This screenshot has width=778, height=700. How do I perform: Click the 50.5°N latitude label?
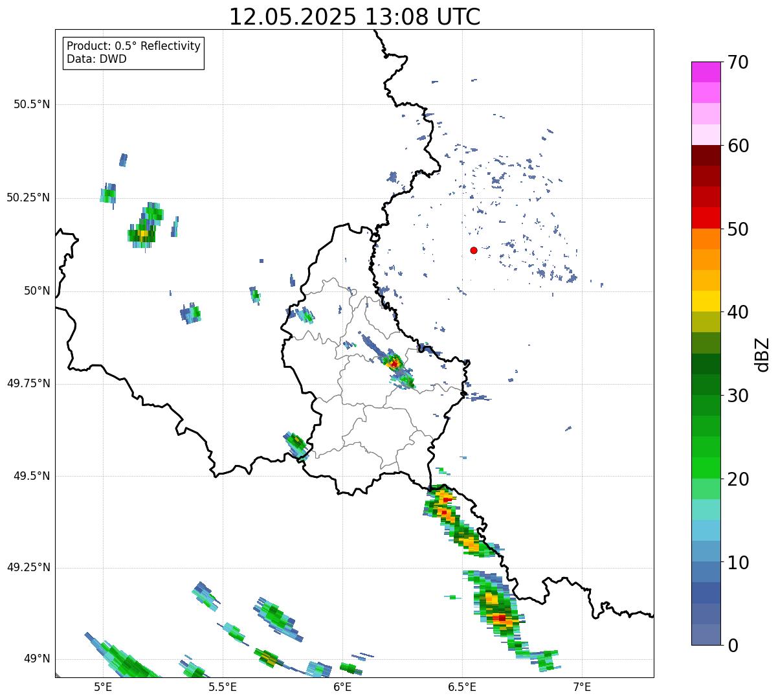(x=31, y=104)
